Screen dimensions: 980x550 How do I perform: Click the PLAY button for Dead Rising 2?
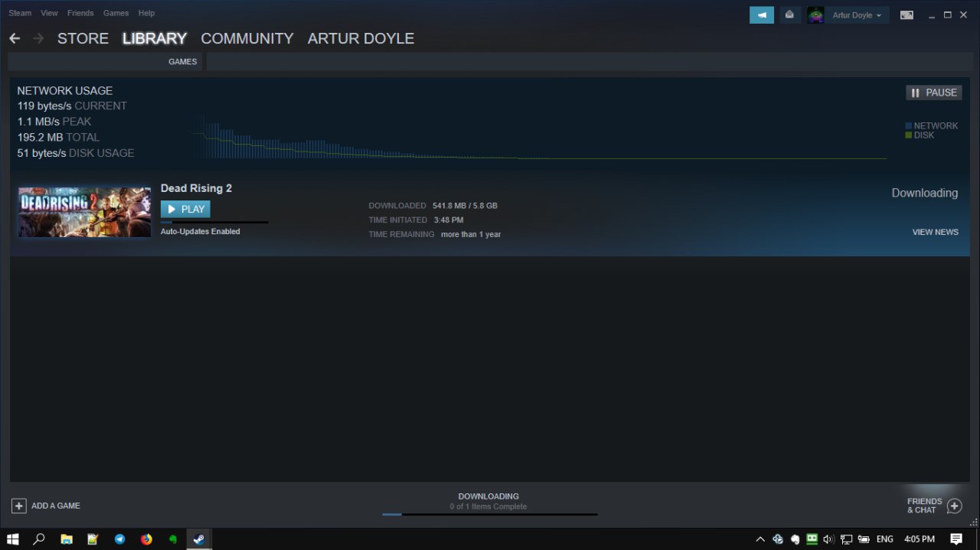coord(185,209)
